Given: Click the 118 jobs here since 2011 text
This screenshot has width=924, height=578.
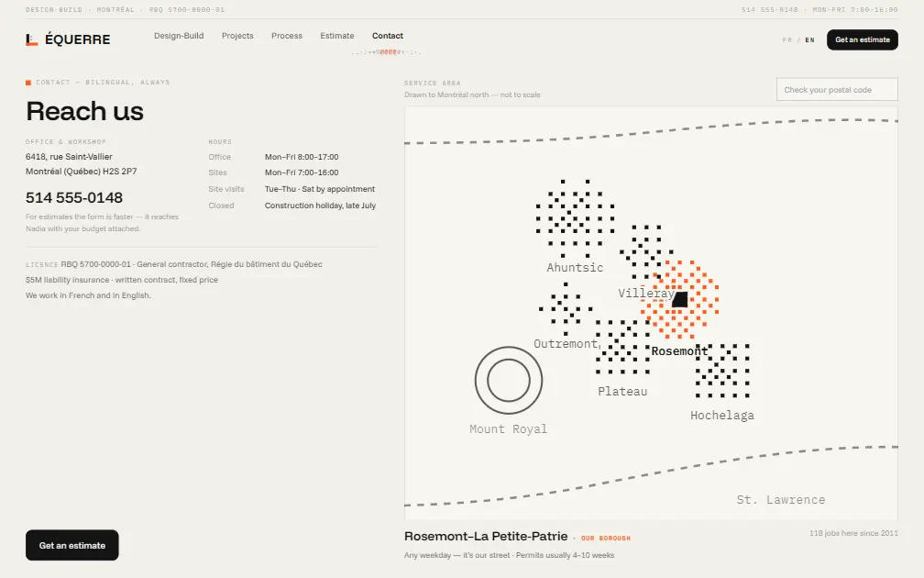Looking at the screenshot, I should tap(854, 533).
